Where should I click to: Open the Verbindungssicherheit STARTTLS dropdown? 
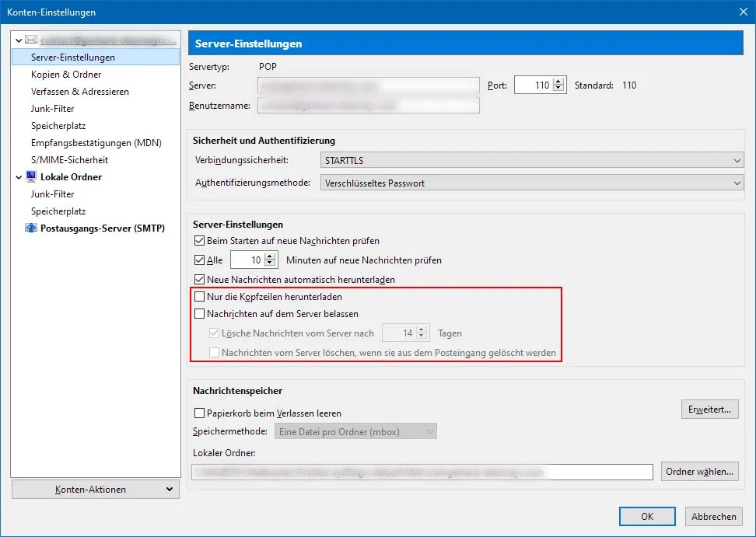tap(532, 160)
